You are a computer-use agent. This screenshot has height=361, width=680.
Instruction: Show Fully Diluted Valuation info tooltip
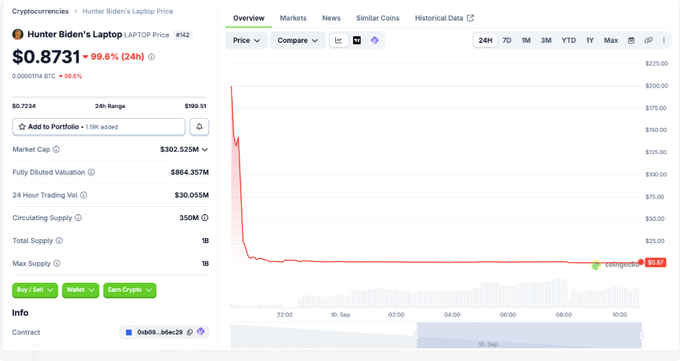91,172
